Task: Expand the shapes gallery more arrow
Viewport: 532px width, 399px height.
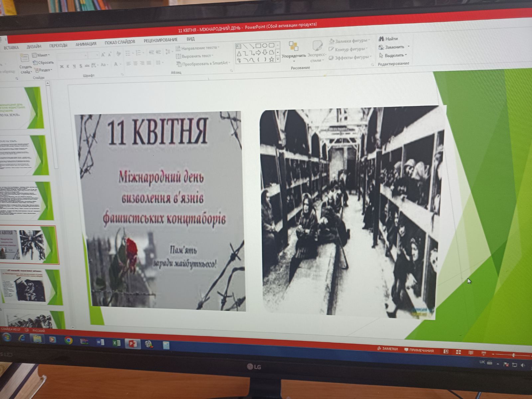Action: click(278, 59)
